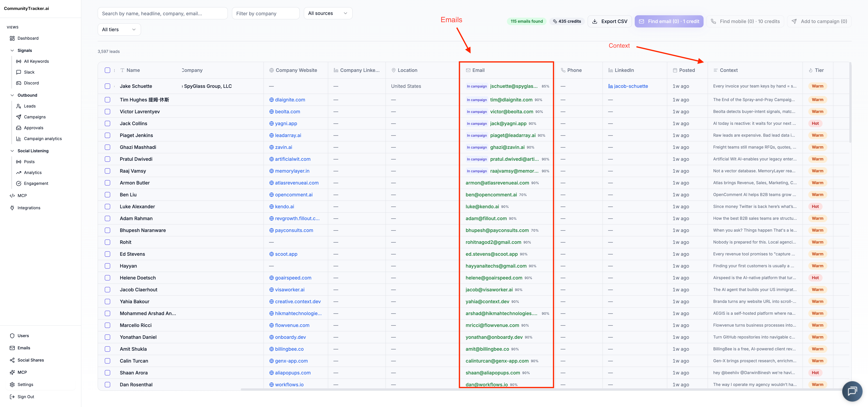The image size is (868, 407).
Task: Open the beolta.com website link
Action: click(287, 112)
